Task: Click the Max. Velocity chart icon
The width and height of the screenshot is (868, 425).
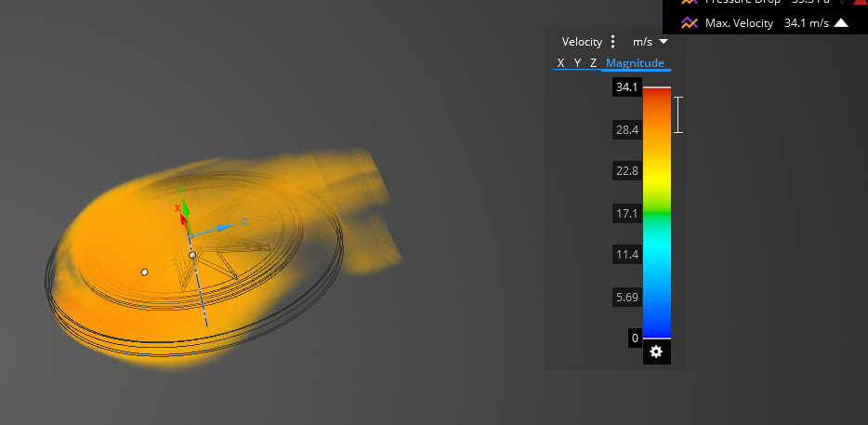Action: coord(690,22)
